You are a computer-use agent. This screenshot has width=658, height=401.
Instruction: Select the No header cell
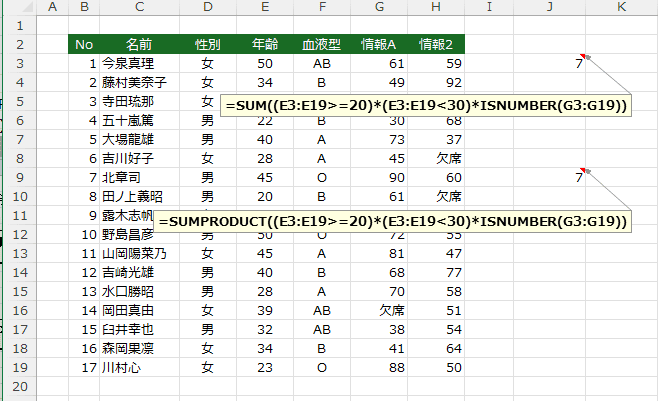coord(84,44)
